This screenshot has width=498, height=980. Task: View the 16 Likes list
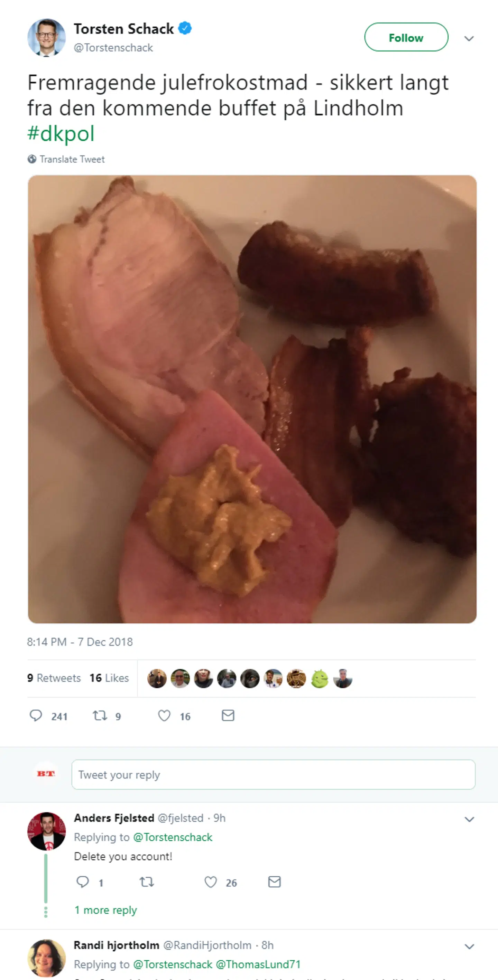point(109,678)
